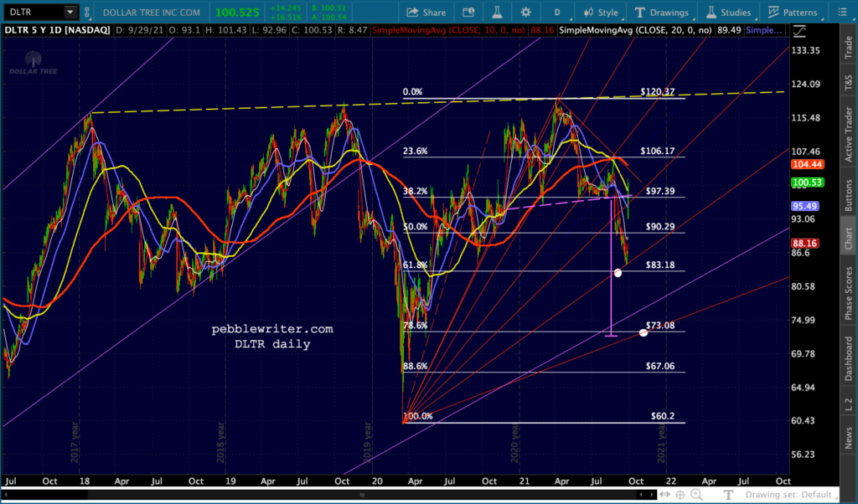Expand the DLTR symbol dropdown arrow
The width and height of the screenshot is (858, 504).
point(70,12)
